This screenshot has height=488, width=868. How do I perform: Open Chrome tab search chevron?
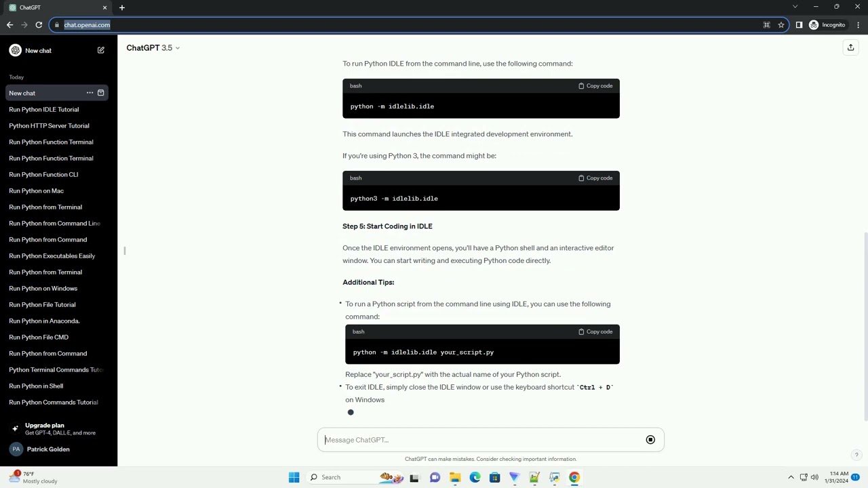pyautogui.click(x=795, y=7)
